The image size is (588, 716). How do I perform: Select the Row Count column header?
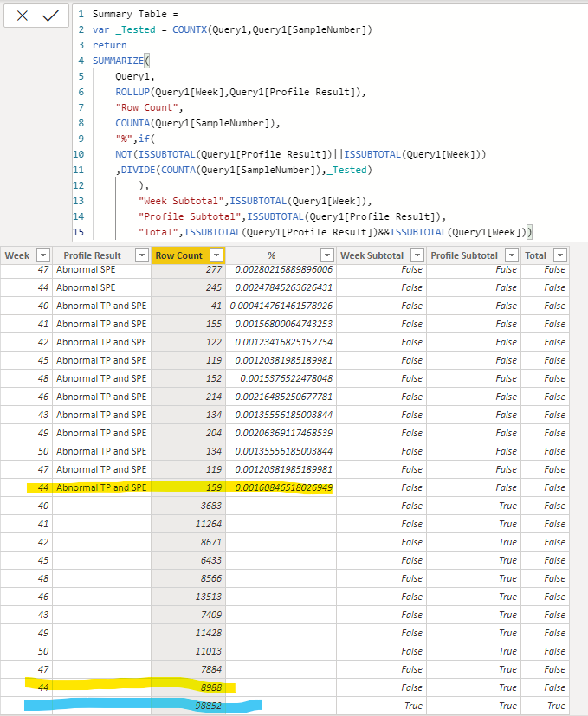coord(178,255)
